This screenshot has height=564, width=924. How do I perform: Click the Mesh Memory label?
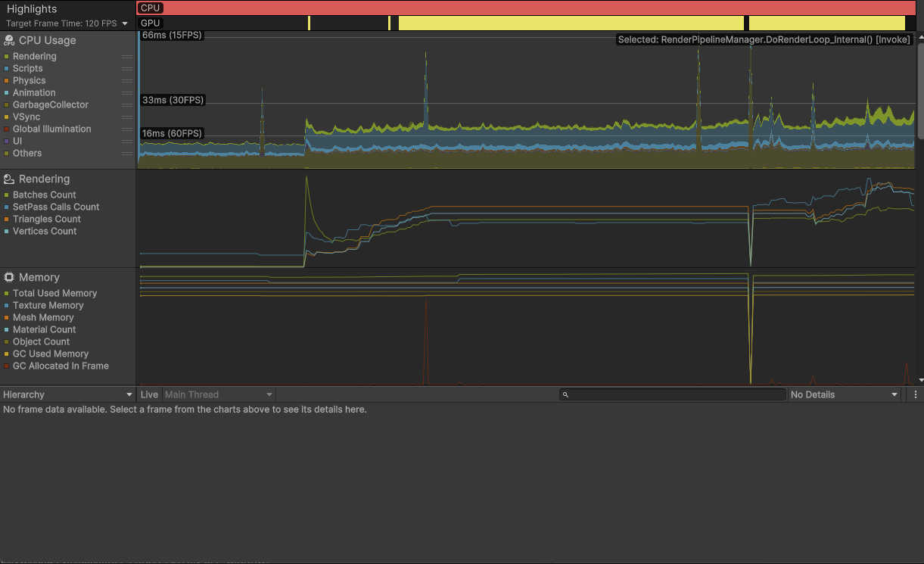pyautogui.click(x=43, y=317)
